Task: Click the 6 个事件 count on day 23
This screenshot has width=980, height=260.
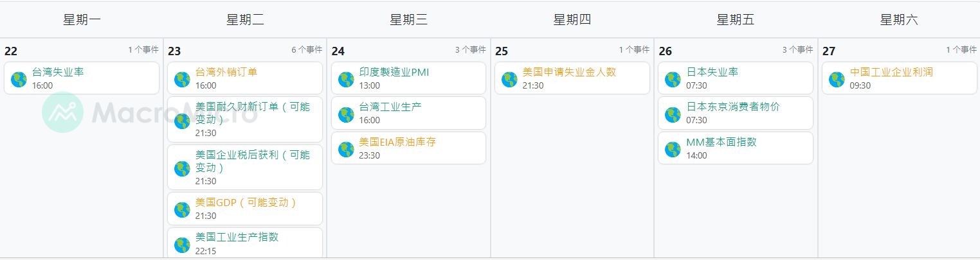Action: (307, 50)
